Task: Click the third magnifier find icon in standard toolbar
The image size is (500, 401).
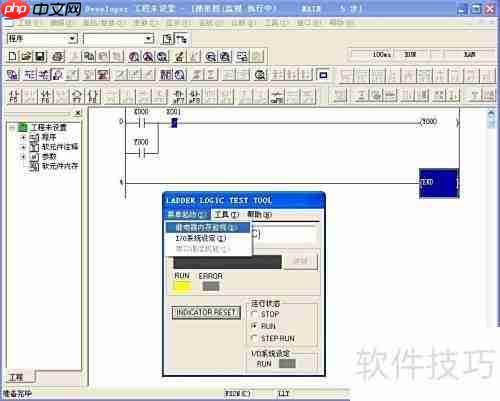Action: [163, 56]
